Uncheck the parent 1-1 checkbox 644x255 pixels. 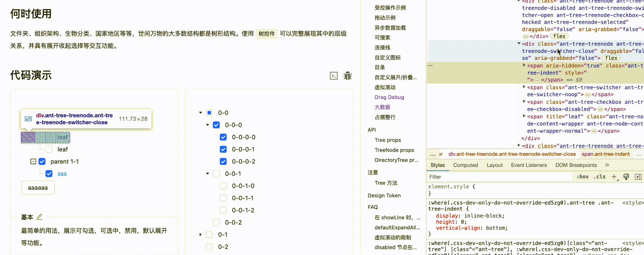(42, 162)
